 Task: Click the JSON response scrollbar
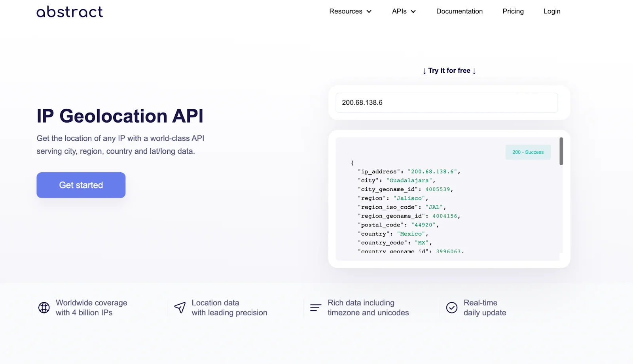click(x=561, y=151)
